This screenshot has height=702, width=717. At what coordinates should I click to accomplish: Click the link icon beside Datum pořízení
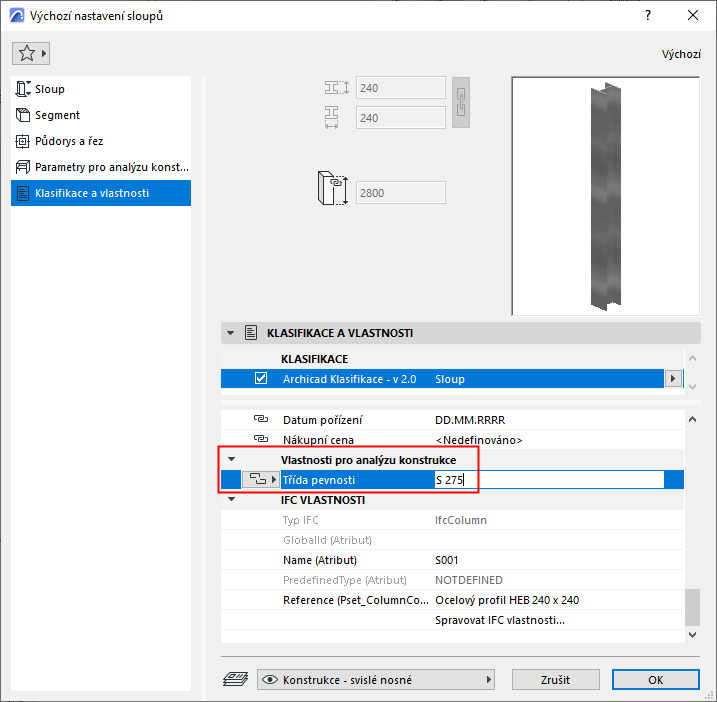[261, 419]
